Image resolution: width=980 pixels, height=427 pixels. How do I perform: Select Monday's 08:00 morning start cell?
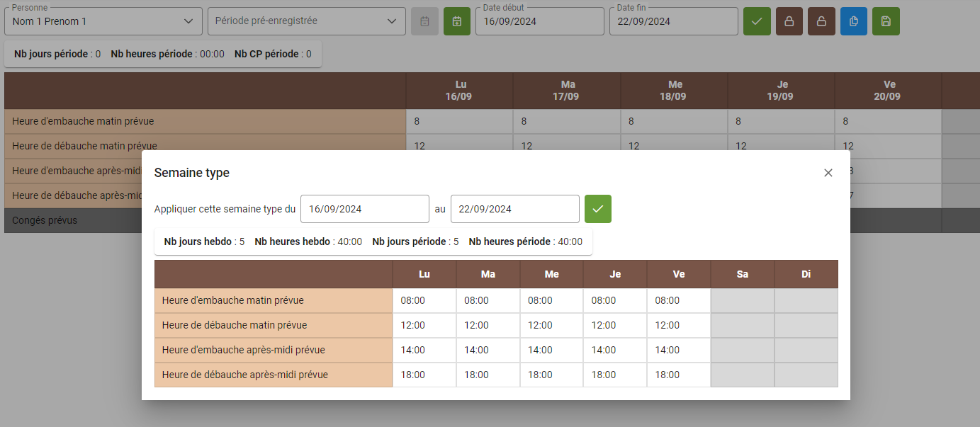424,300
